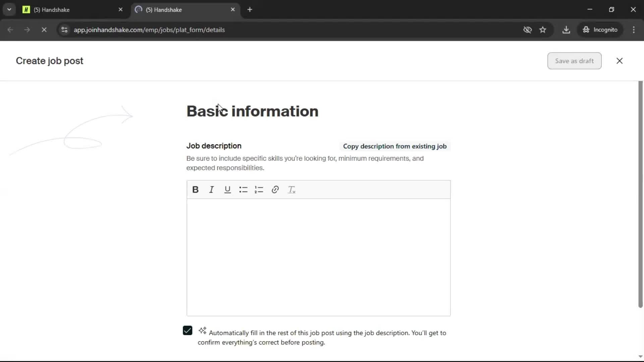644x362 pixels.
Task: Close the second Handshake tab
Action: [x=233, y=10]
